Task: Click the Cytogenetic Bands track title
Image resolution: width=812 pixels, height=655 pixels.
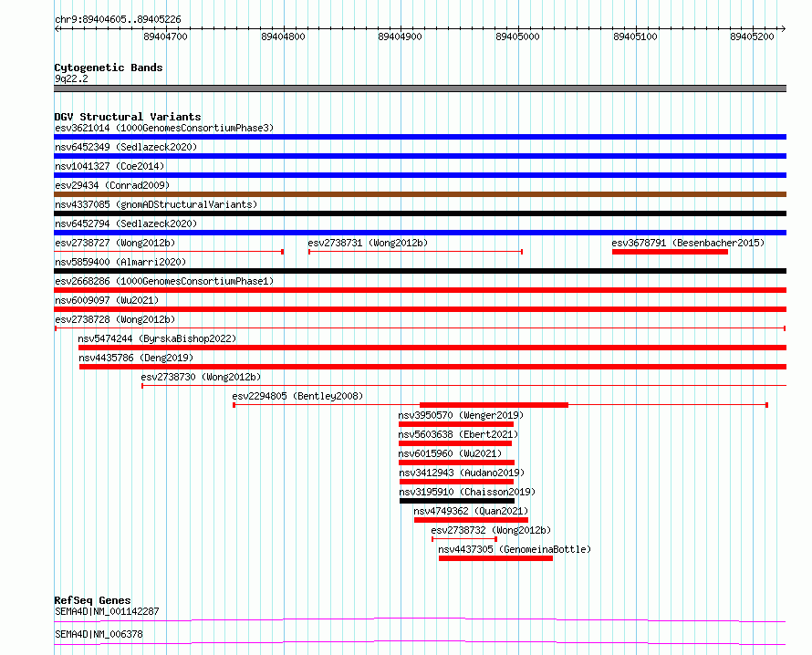Action: pyautogui.click(x=109, y=68)
